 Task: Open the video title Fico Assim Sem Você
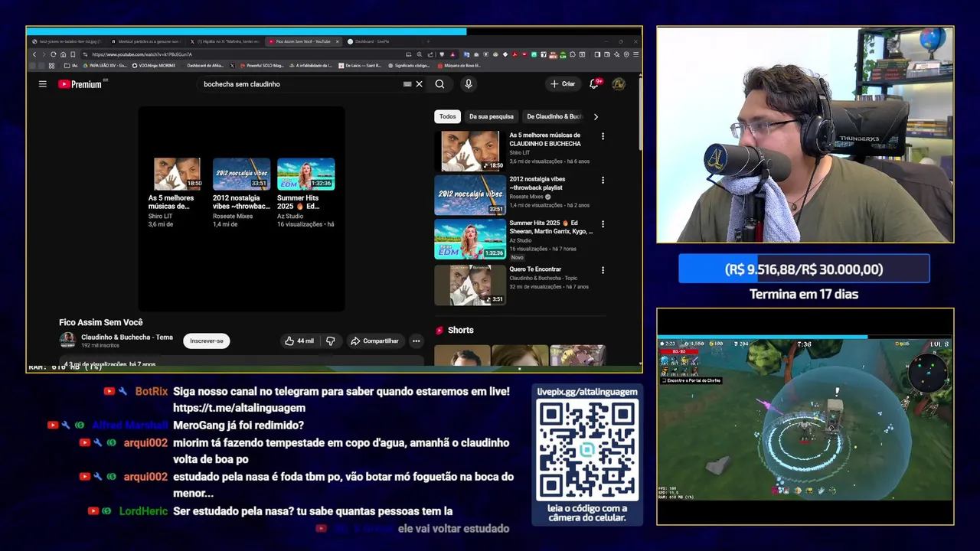pyautogui.click(x=101, y=322)
